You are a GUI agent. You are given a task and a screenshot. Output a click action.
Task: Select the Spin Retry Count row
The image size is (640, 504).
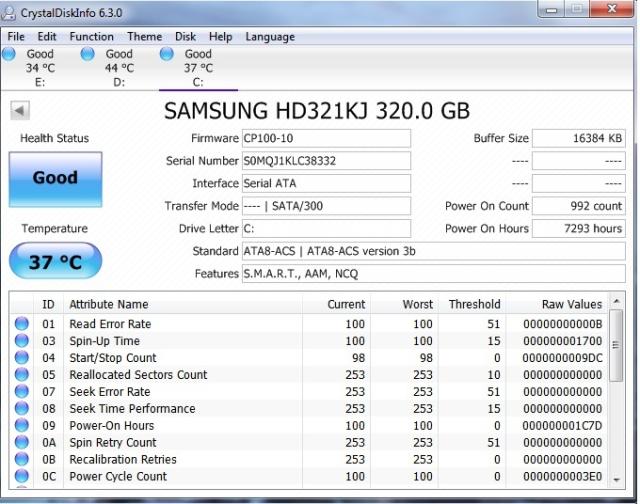pos(309,442)
